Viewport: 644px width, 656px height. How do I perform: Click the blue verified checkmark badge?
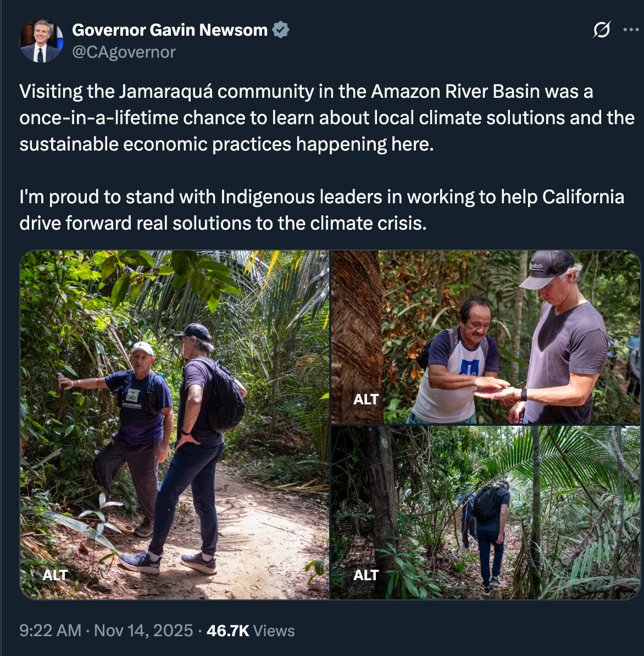coord(281,30)
